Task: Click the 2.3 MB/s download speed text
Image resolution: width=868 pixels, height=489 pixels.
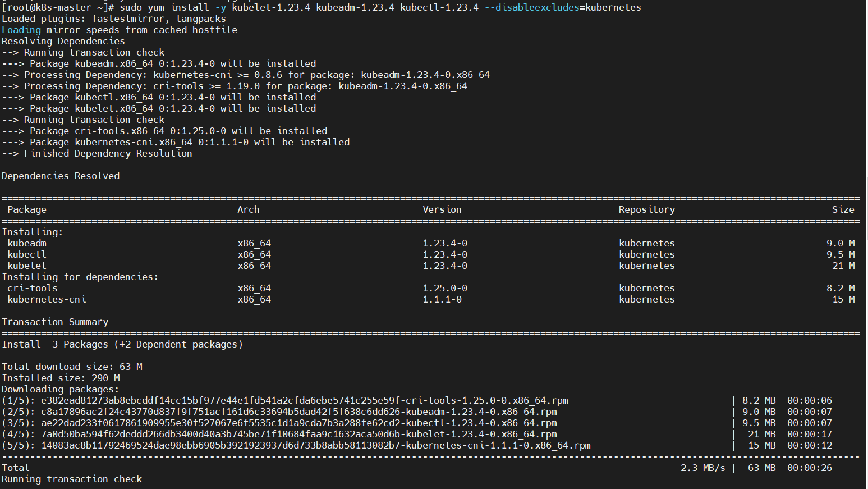Action: tap(704, 467)
